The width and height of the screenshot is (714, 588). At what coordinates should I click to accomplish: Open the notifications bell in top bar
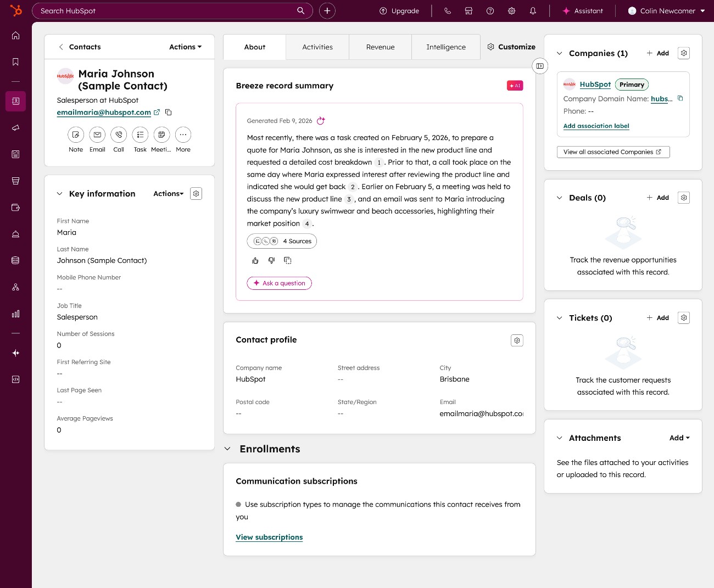(x=533, y=10)
